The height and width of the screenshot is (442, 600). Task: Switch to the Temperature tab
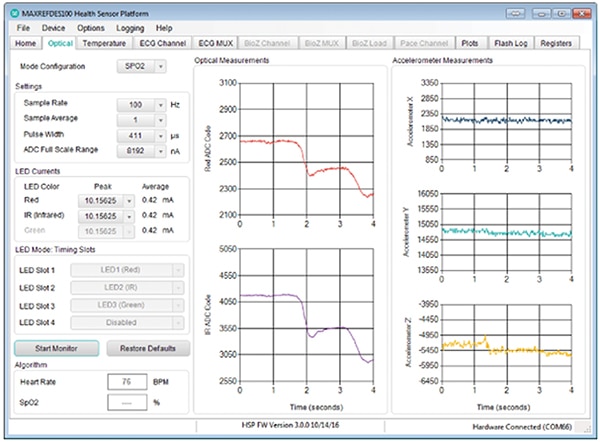[104, 44]
